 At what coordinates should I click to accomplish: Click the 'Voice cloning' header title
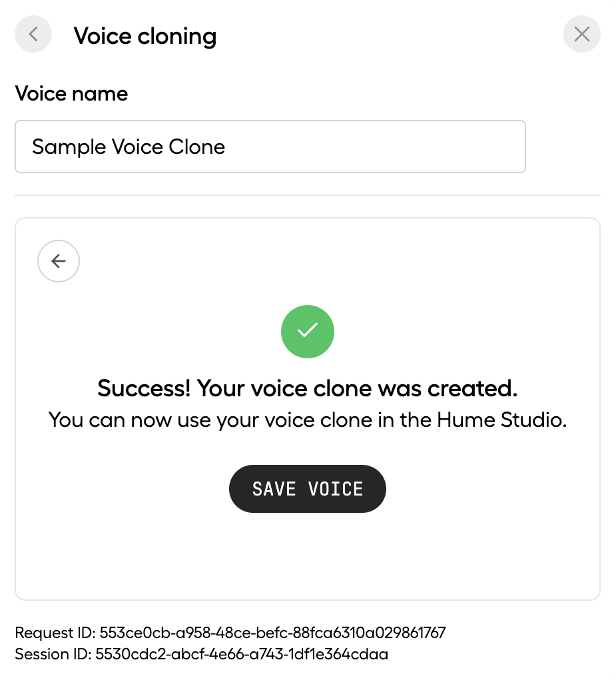[145, 35]
